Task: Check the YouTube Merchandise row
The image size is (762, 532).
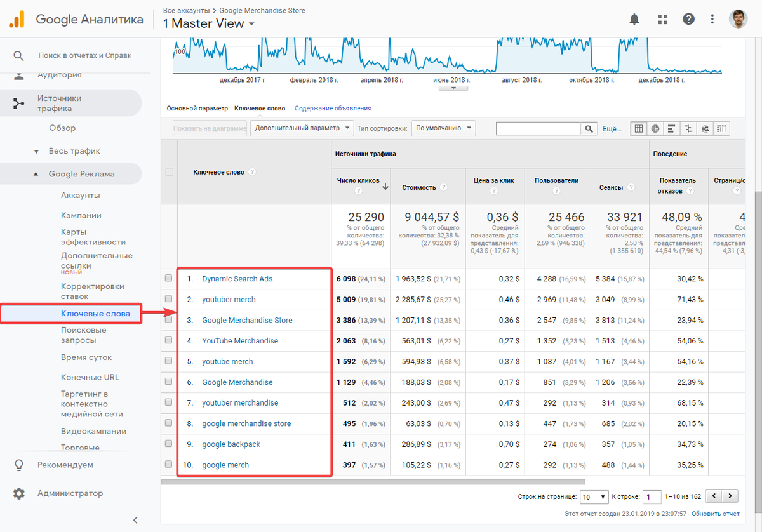Action: [x=168, y=341]
